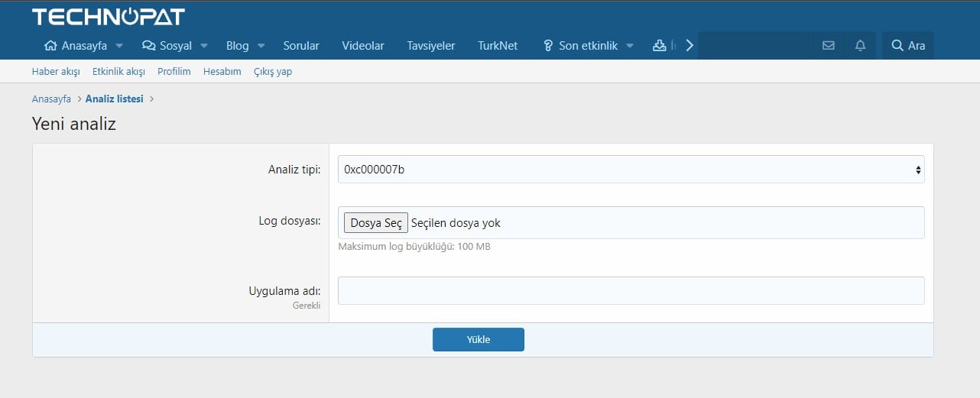Open the notifications bell icon
The image size is (980, 398).
860,46
